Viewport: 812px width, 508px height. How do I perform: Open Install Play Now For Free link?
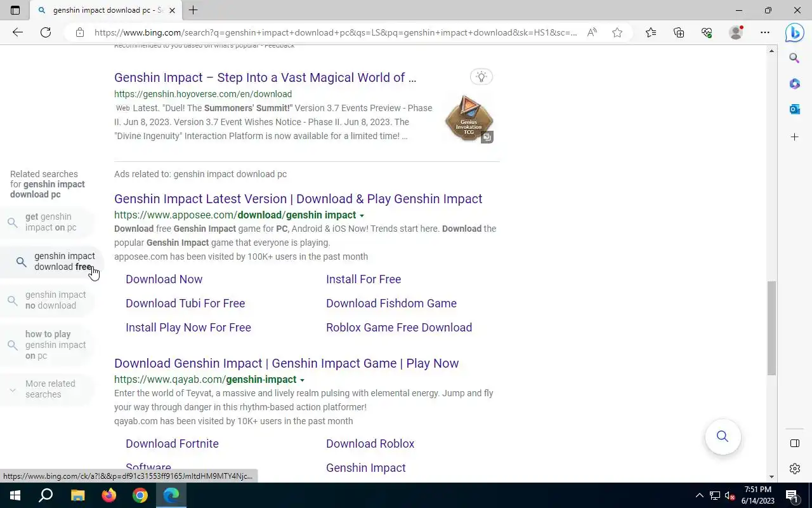pyautogui.click(x=188, y=328)
